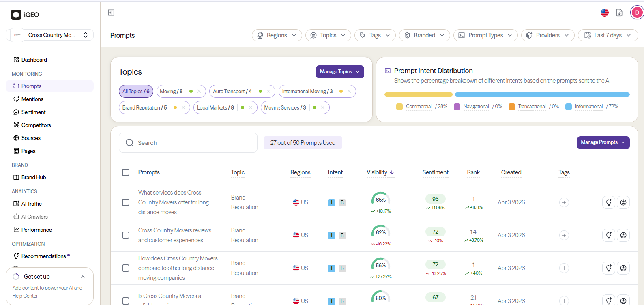The height and width of the screenshot is (305, 644).
Task: Collapse the sidebar panel icon
Action: [x=111, y=13]
